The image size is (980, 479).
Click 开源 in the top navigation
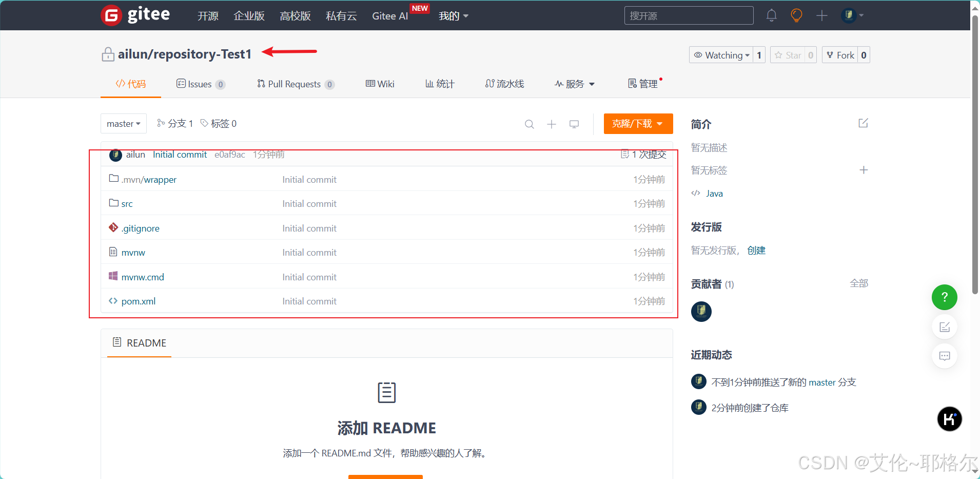click(208, 16)
